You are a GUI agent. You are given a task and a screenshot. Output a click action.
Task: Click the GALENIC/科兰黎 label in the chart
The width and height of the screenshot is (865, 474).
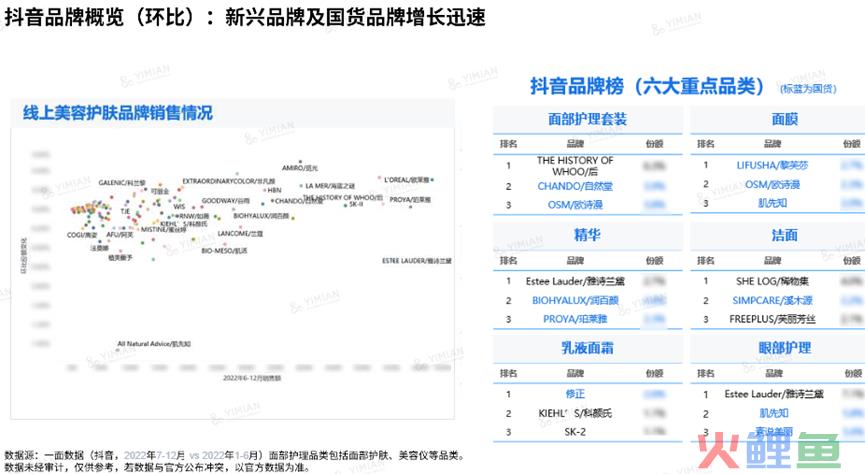122,183
